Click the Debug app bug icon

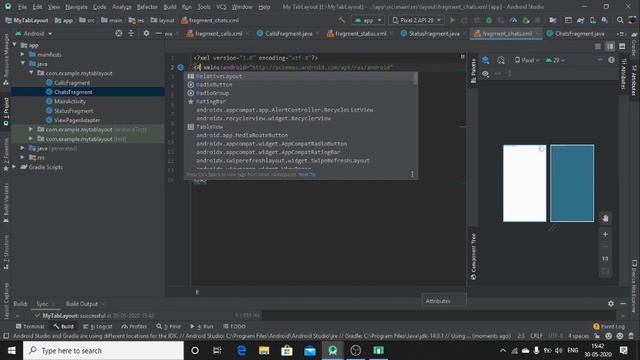489,20
